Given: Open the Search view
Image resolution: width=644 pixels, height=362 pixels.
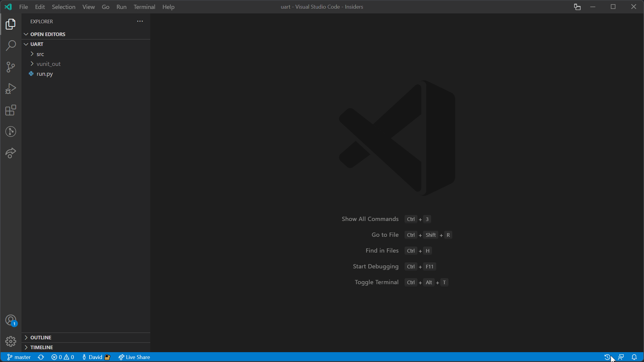Looking at the screenshot, I should tap(11, 46).
